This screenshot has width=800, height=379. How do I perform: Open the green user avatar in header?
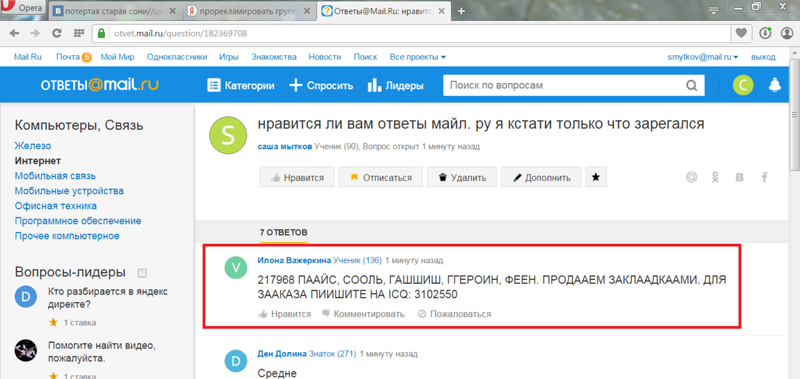743,86
